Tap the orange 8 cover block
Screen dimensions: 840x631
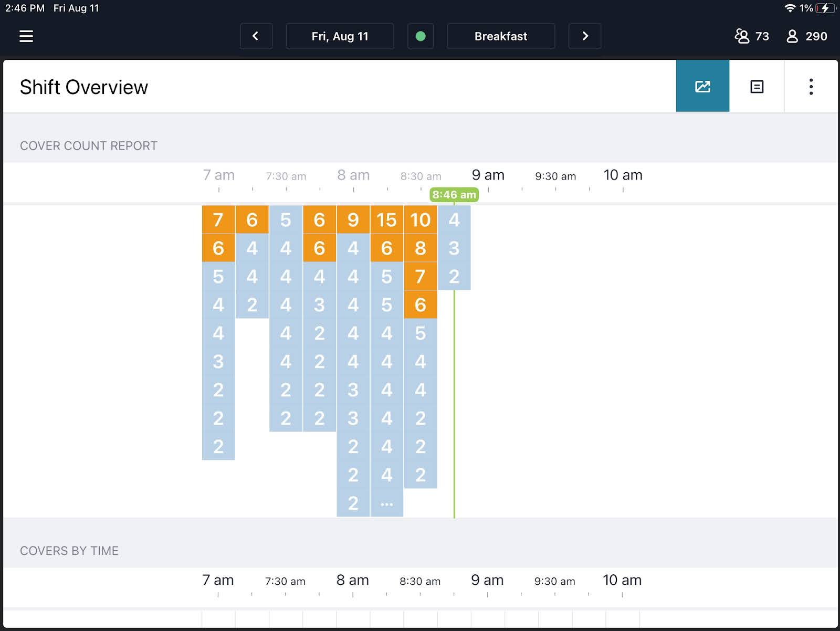click(x=421, y=248)
